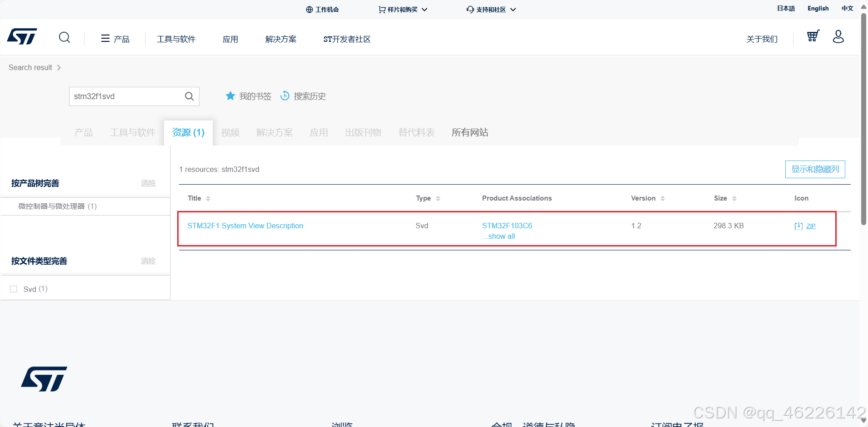Image resolution: width=868 pixels, height=427 pixels.
Task: Click the headset icon beside 支持和社区
Action: (x=470, y=10)
